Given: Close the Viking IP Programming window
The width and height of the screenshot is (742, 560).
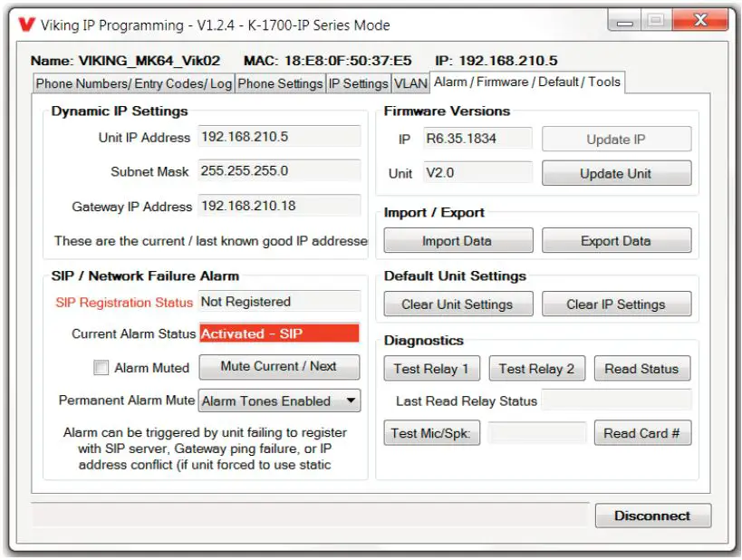Looking at the screenshot, I should [x=700, y=20].
